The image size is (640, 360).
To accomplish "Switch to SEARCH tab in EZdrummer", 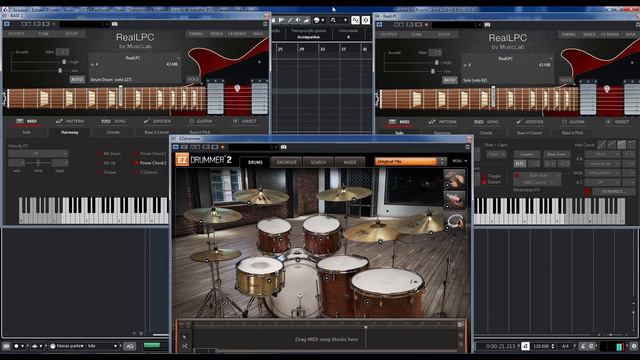I will point(318,162).
